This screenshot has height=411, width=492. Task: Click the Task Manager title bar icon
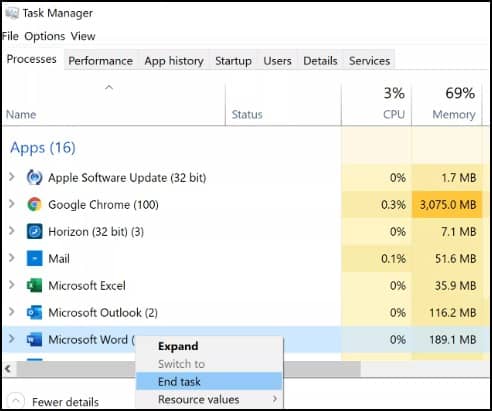tap(12, 13)
